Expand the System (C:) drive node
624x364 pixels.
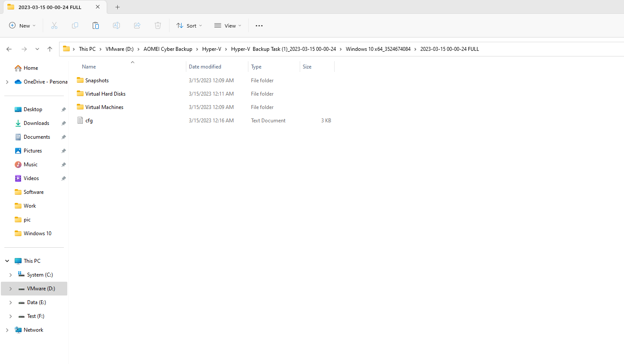(x=10, y=275)
